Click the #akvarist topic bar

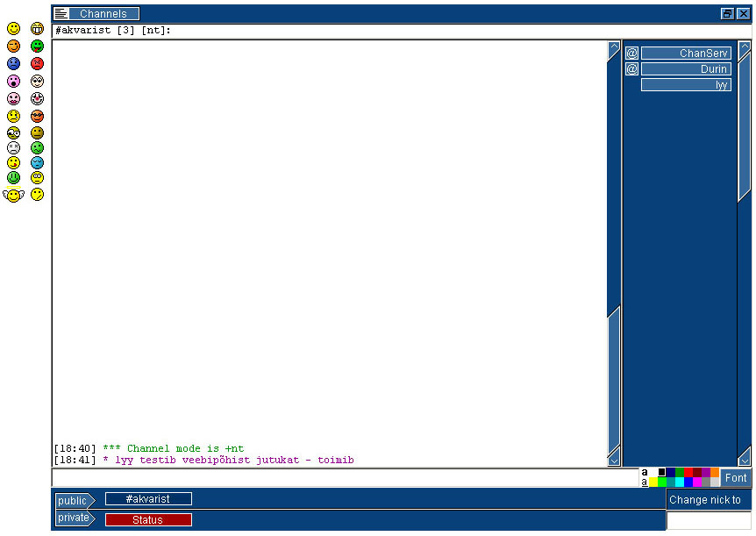[402, 31]
